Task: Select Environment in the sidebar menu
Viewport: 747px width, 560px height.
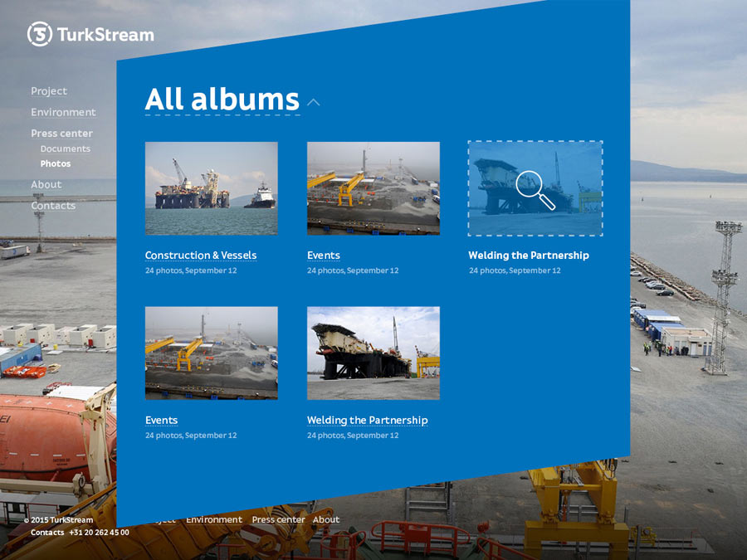Action: pyautogui.click(x=63, y=112)
